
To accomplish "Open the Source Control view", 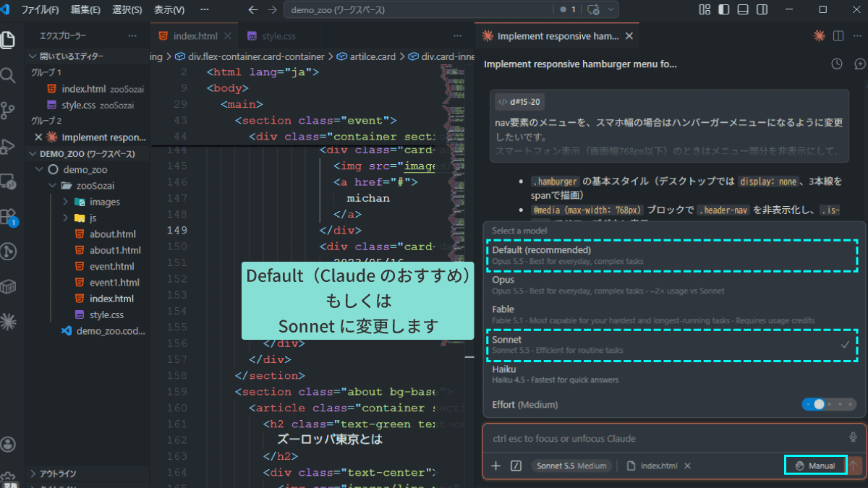I will (x=8, y=111).
